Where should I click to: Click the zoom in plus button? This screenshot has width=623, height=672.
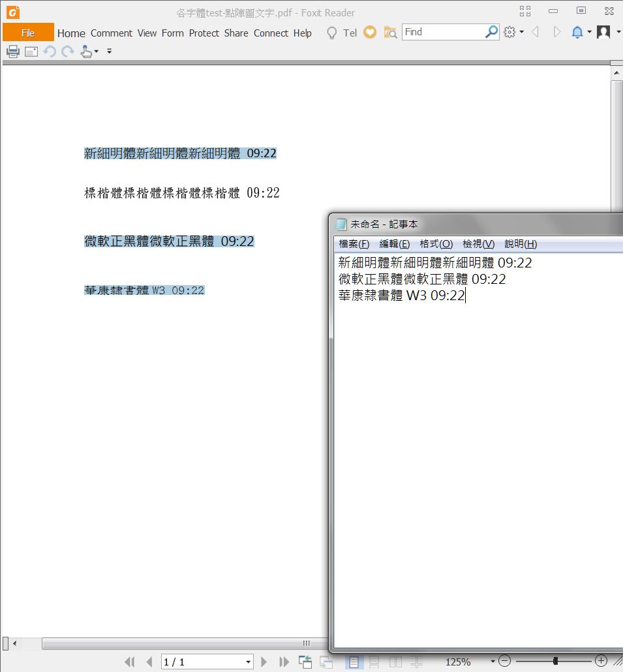click(601, 661)
